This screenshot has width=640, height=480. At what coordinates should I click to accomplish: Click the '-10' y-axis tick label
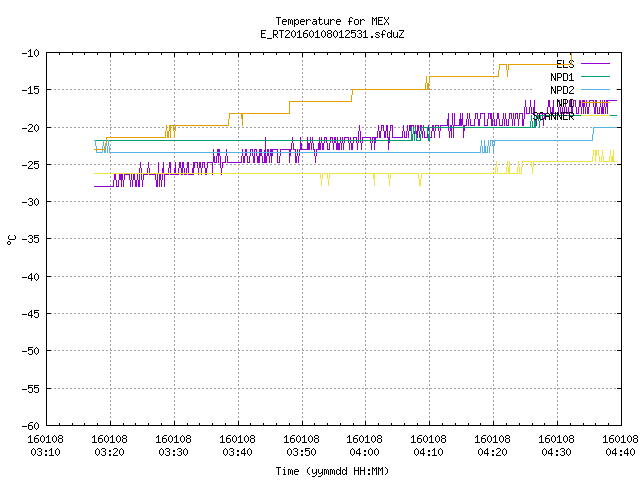[x=31, y=53]
